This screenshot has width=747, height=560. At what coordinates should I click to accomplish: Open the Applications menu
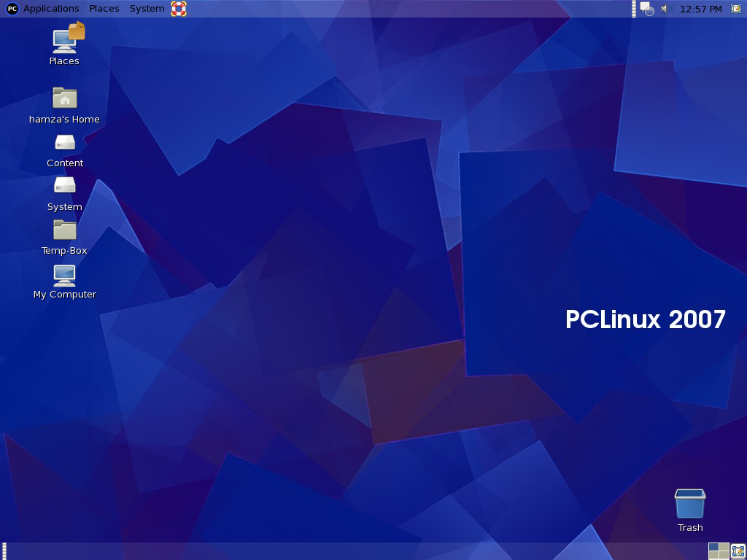[51, 9]
